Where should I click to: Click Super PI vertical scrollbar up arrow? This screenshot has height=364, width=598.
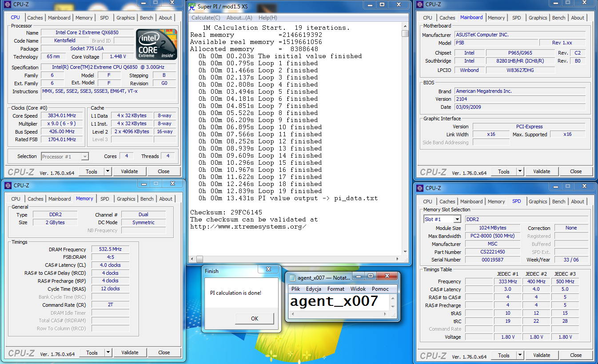405,26
